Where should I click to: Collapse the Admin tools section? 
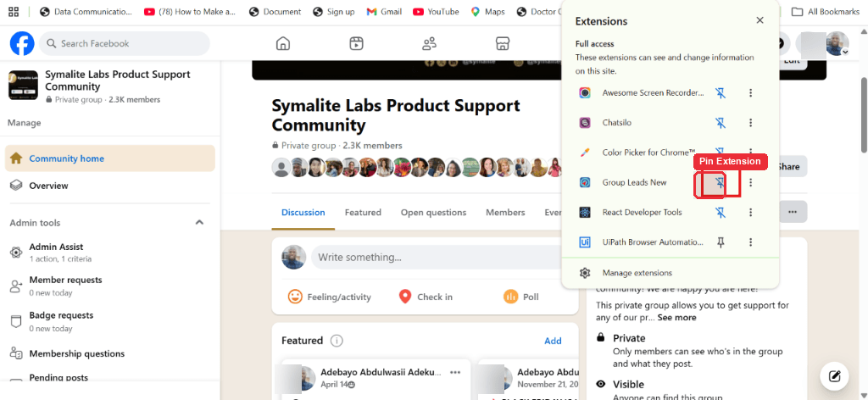[x=199, y=222]
